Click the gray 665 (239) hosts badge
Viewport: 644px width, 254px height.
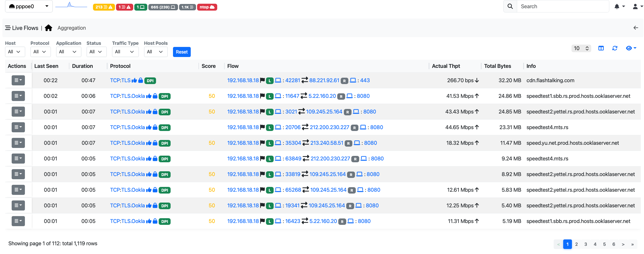click(x=163, y=7)
